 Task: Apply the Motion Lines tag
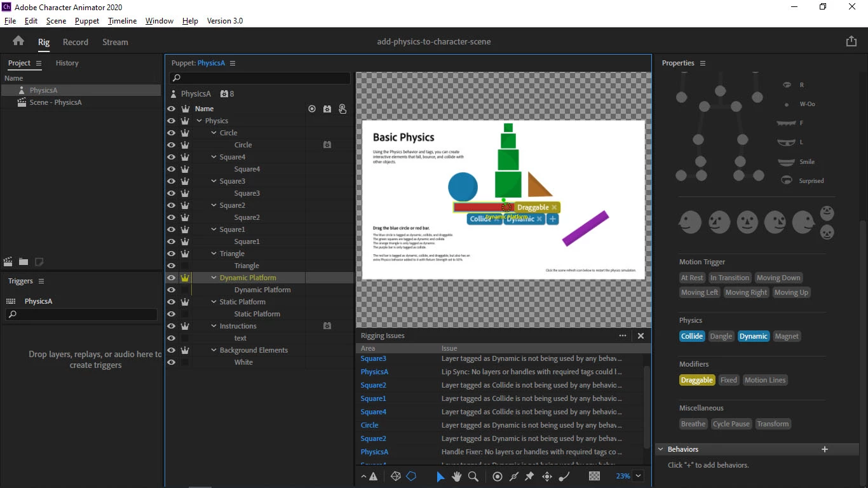[765, 380]
